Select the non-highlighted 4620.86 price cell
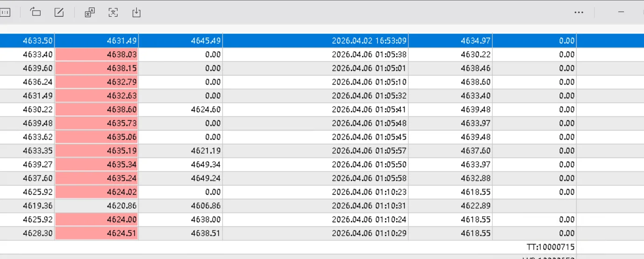 pos(97,206)
